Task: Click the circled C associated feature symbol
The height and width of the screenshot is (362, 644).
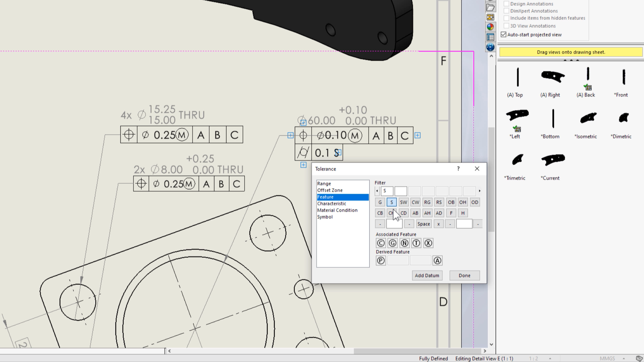Action: (x=381, y=243)
